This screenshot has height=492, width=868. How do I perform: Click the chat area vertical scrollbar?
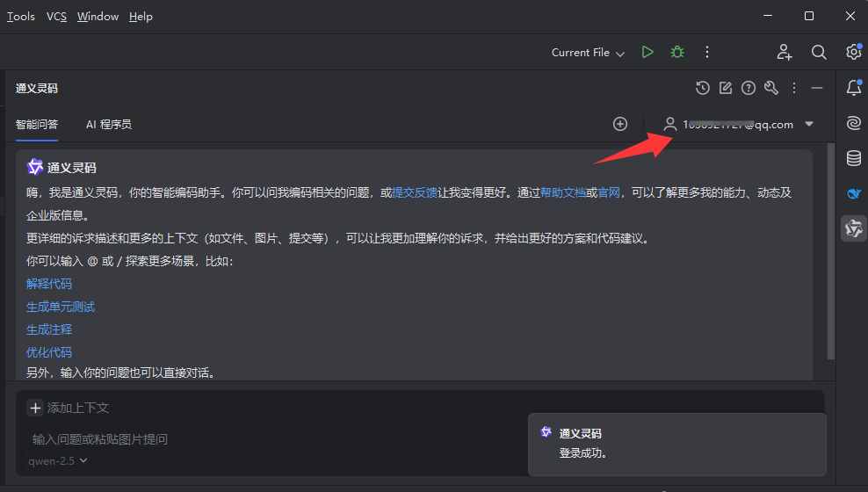click(831, 251)
